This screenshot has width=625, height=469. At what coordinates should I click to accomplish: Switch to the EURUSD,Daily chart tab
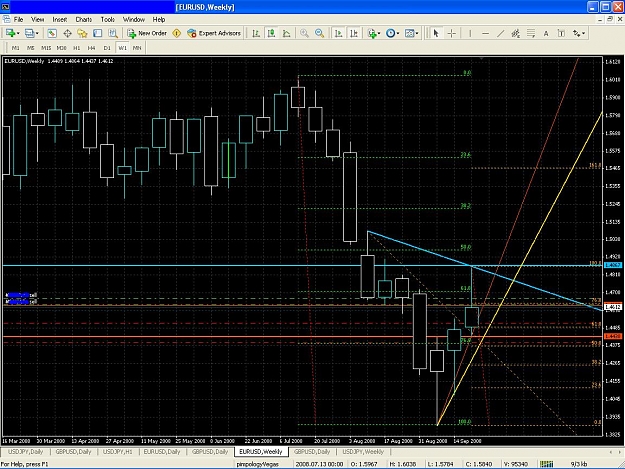click(162, 451)
